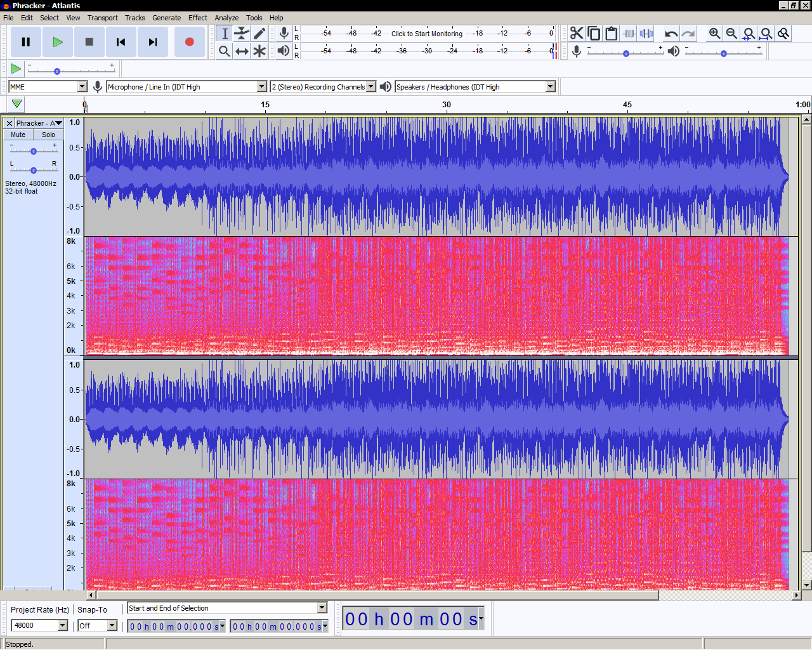Select the Time Shift tool
The width and height of the screenshot is (812, 650).
242,51
